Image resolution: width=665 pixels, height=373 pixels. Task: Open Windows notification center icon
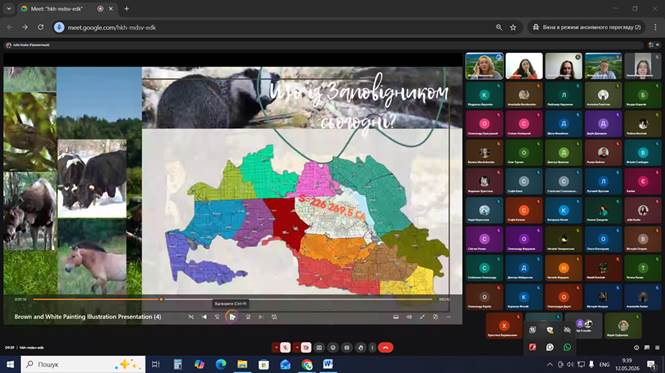tap(651, 365)
